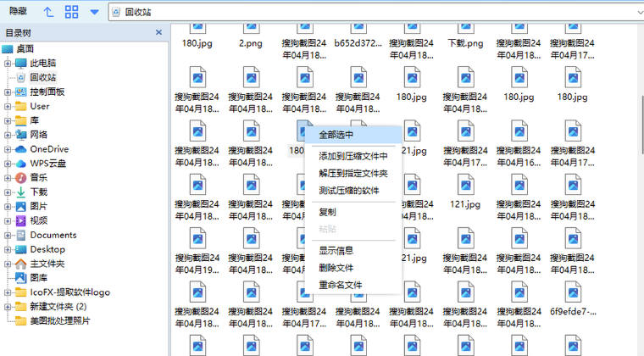Select 搜狗截图24年04月19... file

click(197, 252)
